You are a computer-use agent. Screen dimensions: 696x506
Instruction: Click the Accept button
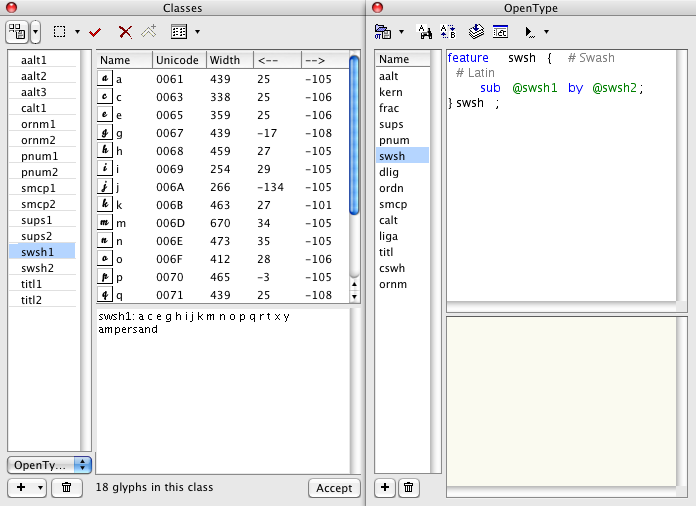click(x=334, y=488)
